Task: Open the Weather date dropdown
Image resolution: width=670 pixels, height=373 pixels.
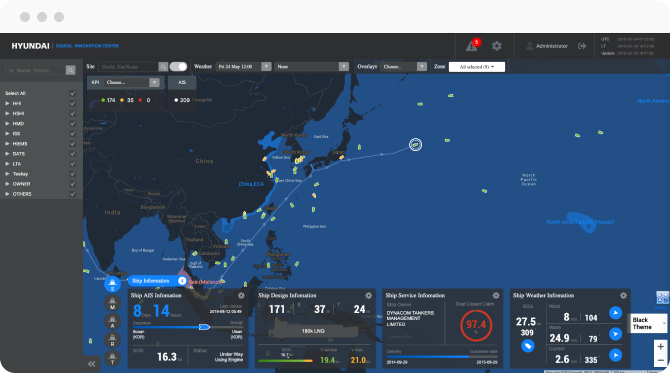Action: [x=244, y=67]
